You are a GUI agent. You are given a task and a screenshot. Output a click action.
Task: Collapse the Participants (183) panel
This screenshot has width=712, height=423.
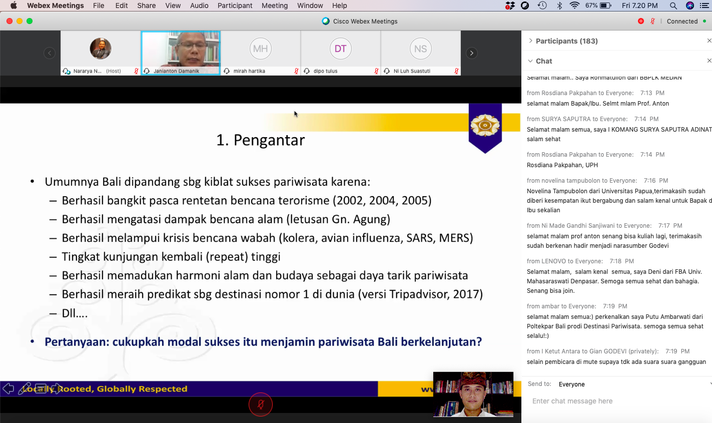click(529, 41)
